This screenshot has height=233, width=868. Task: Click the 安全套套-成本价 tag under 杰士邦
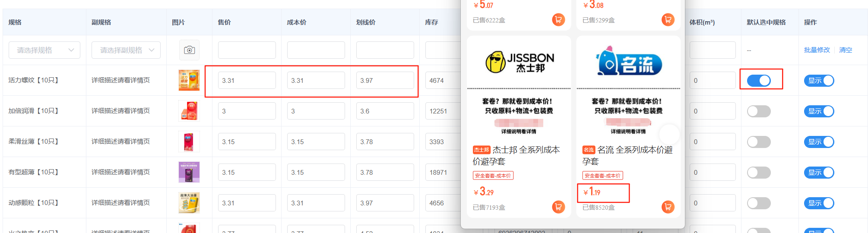click(493, 176)
